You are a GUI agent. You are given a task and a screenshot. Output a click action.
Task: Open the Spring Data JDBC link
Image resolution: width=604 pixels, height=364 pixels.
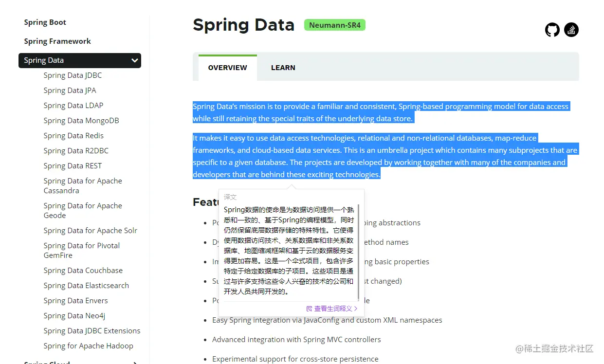click(x=73, y=75)
